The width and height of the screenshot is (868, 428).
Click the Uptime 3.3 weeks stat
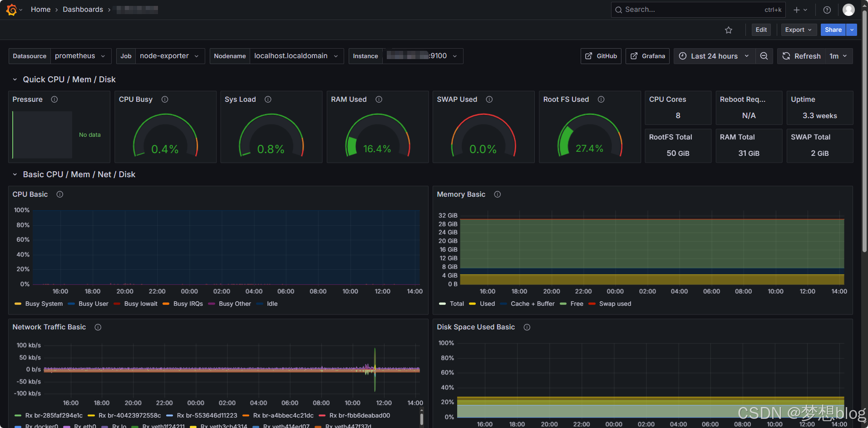tap(819, 108)
